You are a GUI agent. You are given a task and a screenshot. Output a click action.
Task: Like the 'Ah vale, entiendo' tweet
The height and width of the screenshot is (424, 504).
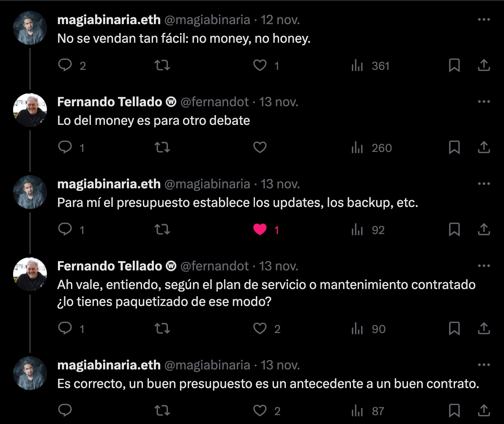coord(260,329)
